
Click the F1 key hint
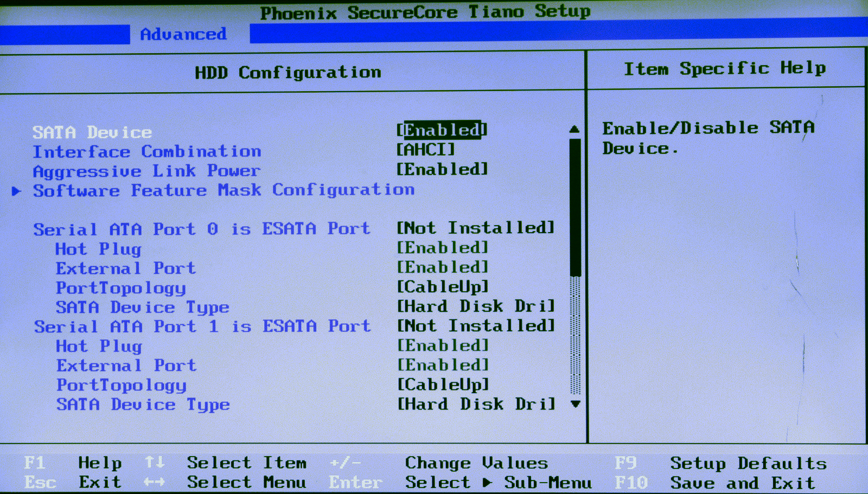(x=35, y=463)
